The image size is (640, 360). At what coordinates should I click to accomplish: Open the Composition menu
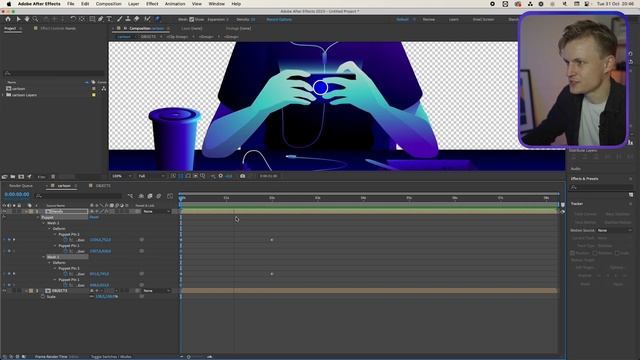coord(109,4)
